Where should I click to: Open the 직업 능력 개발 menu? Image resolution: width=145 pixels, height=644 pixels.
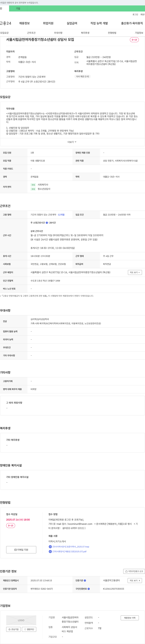(99, 23)
